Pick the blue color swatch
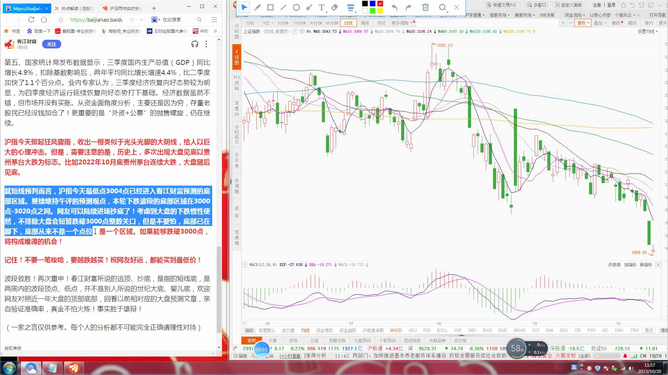Viewport: 668px width, 375px height. (x=372, y=3)
